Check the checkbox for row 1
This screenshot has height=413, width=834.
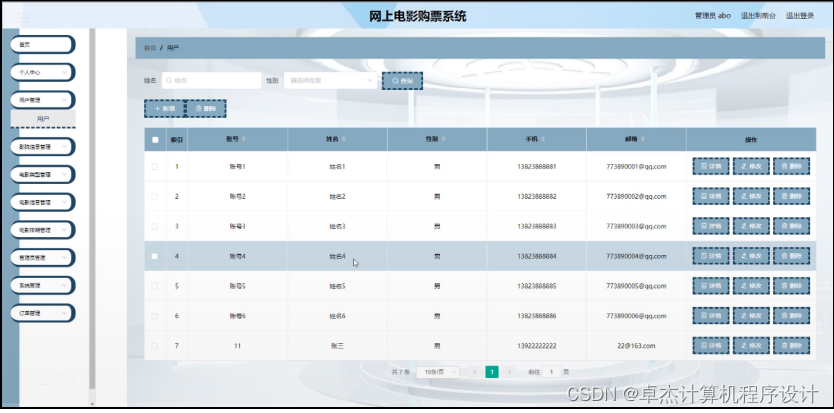[155, 166]
